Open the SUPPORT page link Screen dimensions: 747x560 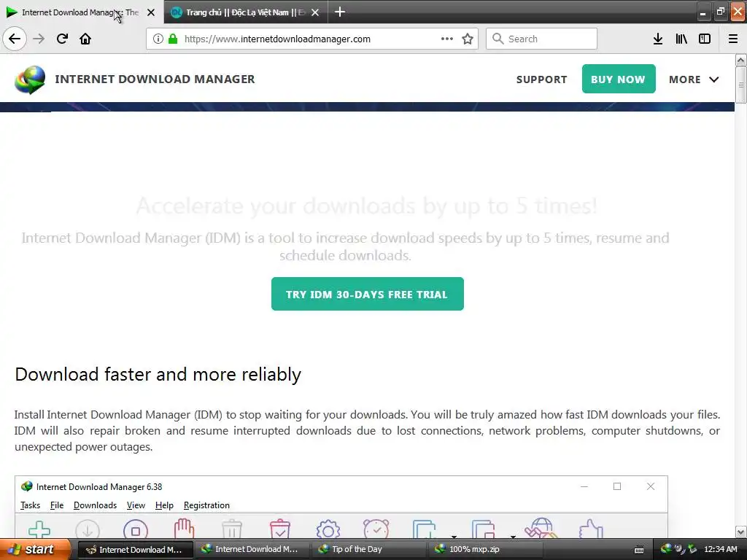542,79
